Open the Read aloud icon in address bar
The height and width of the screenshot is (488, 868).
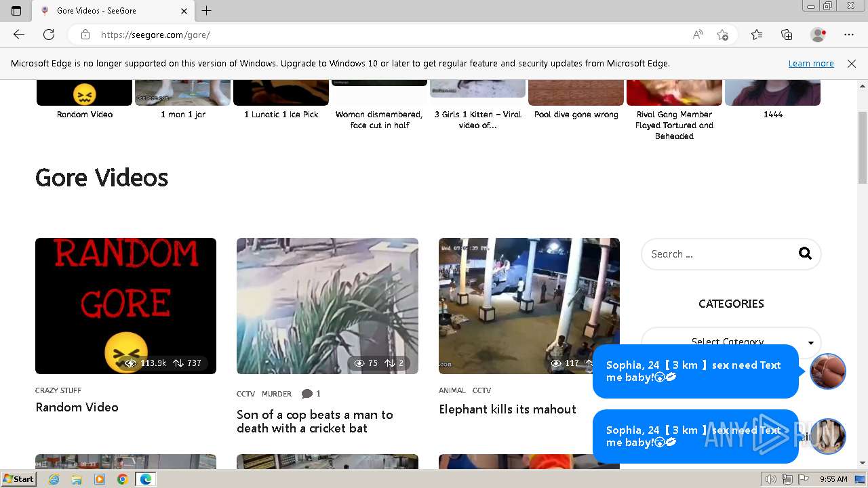click(x=698, y=35)
